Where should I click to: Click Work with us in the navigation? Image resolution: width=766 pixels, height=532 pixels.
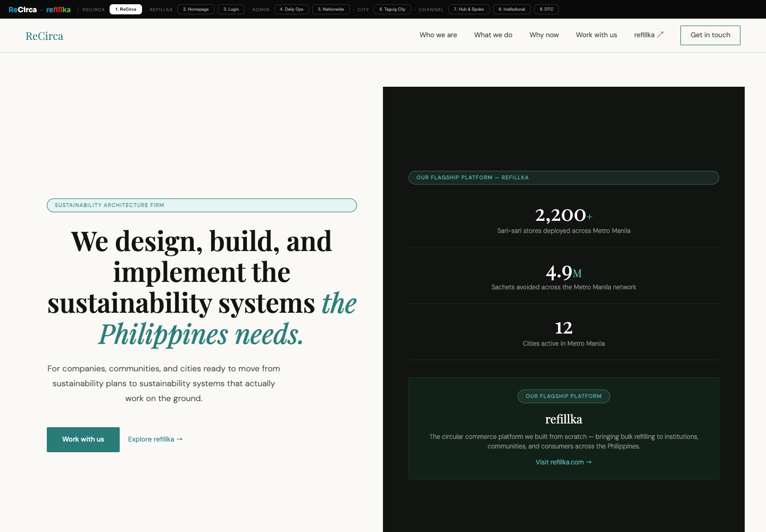coord(596,35)
